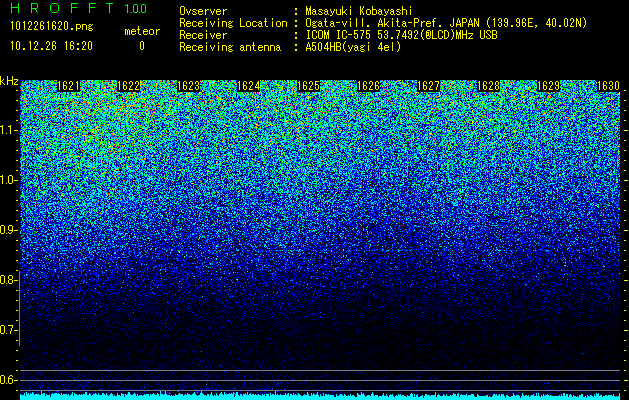Click the Receiver label
Screen dimensions: 629x400
[203, 35]
